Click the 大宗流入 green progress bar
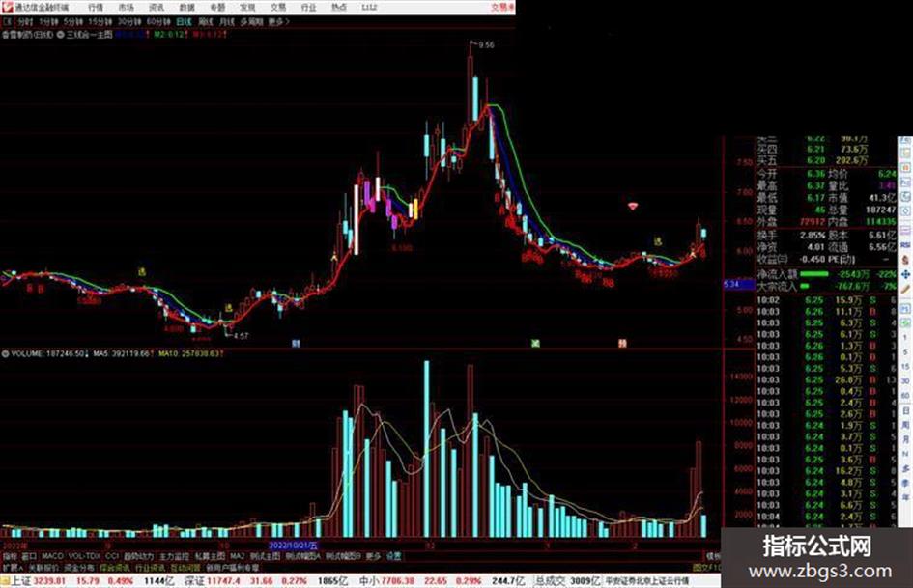The image size is (913, 588). 805,286
